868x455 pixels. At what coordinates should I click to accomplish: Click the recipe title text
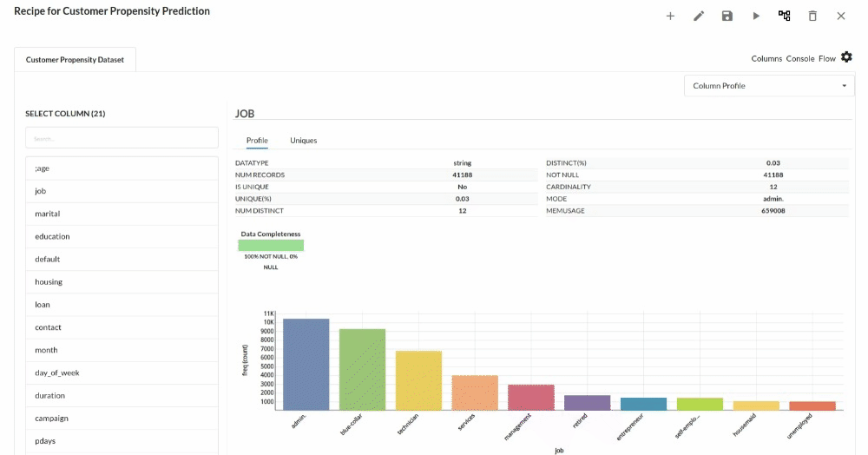[x=112, y=11]
